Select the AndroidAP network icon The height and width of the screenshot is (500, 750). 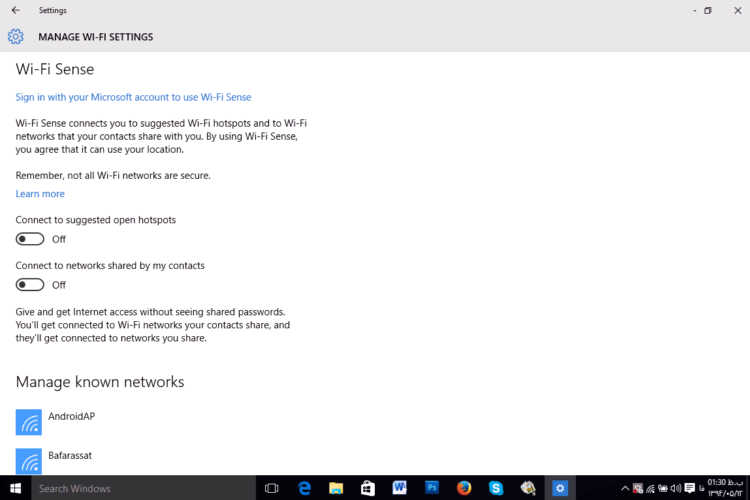click(x=29, y=422)
